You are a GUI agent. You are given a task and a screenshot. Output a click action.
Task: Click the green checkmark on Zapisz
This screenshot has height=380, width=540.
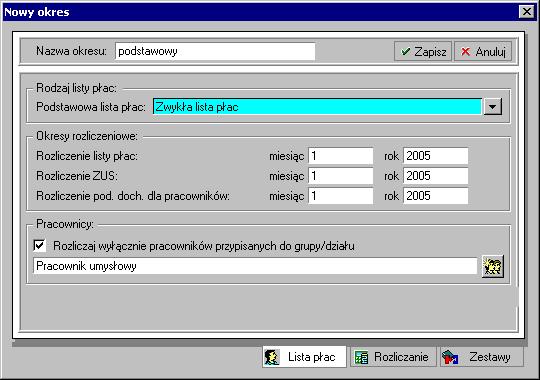pos(406,52)
